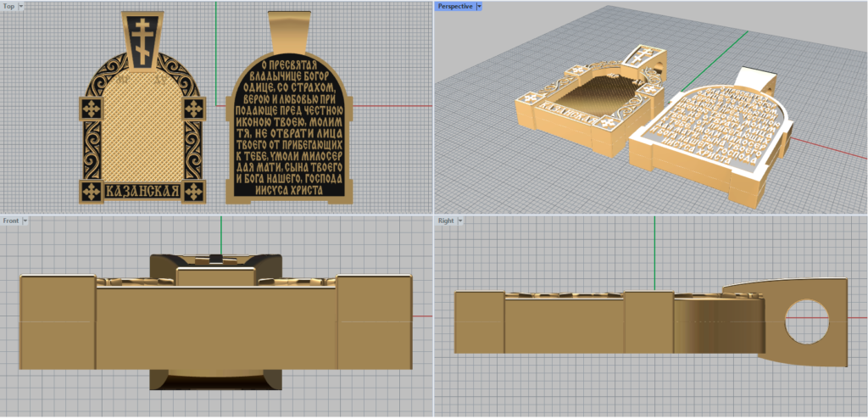Select the Right viewport title label
868x419 pixels.
click(445, 221)
